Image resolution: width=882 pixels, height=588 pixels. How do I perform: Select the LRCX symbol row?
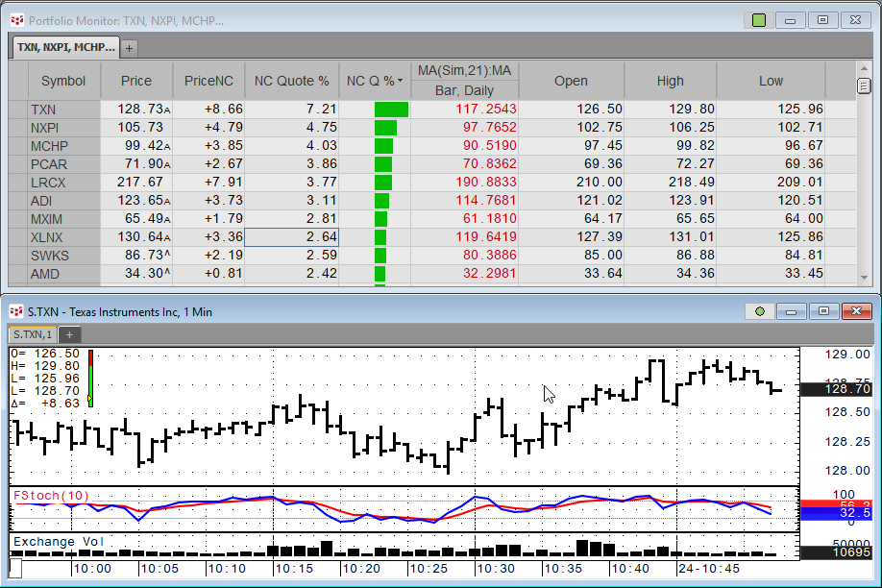tap(49, 183)
